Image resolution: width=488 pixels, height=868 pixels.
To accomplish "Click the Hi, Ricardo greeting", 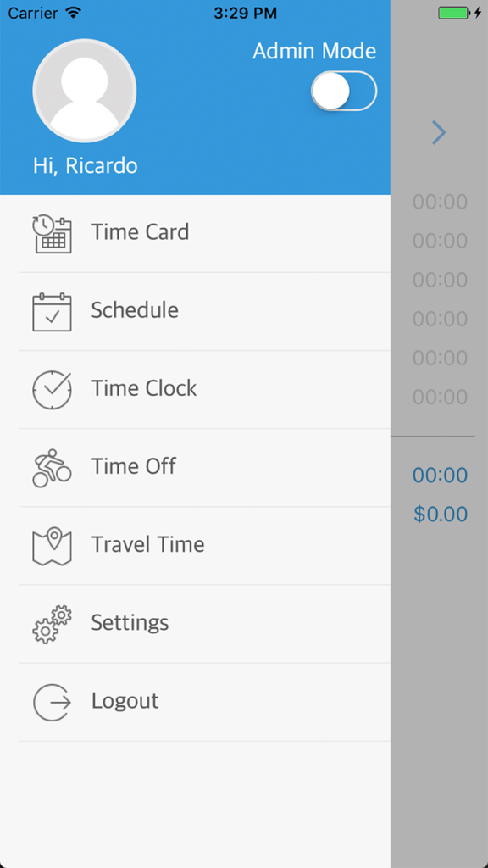I will [85, 166].
